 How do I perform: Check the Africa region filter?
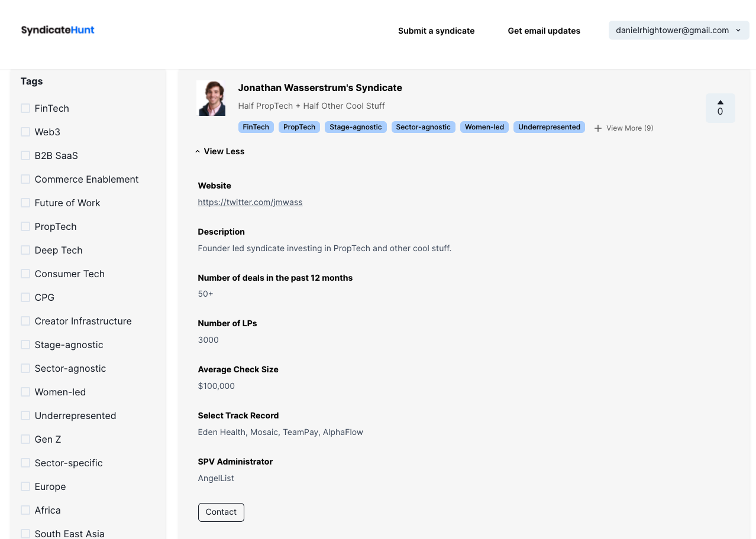(25, 510)
